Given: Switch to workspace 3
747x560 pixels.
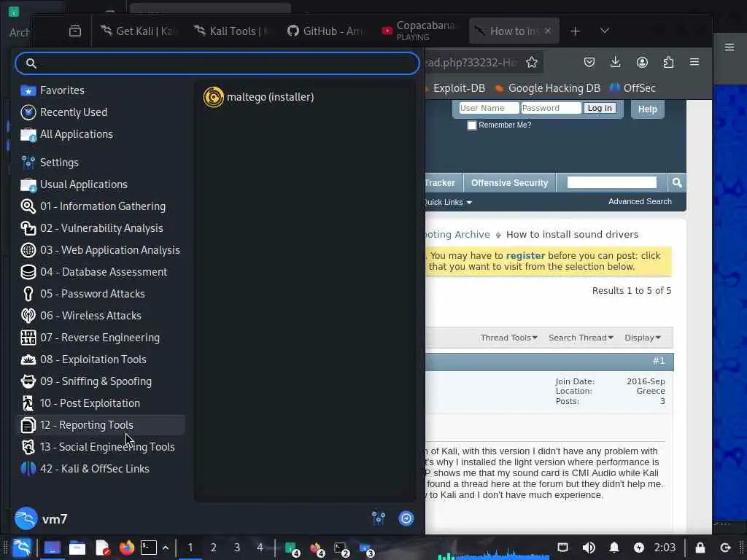Looking at the screenshot, I should 237,548.
